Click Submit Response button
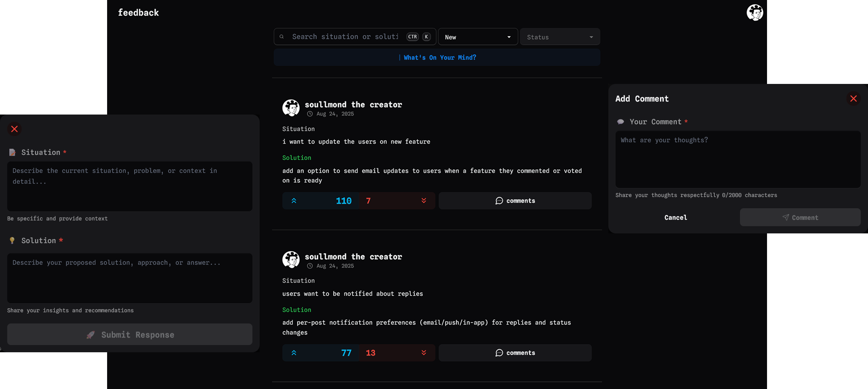 pos(130,334)
